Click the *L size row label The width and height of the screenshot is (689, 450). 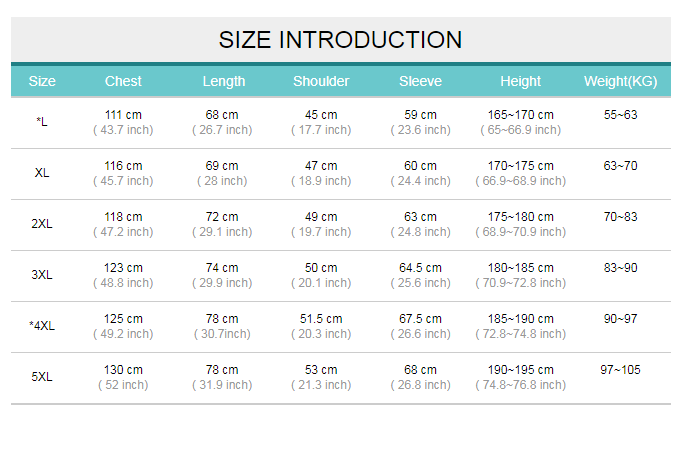[x=42, y=122]
